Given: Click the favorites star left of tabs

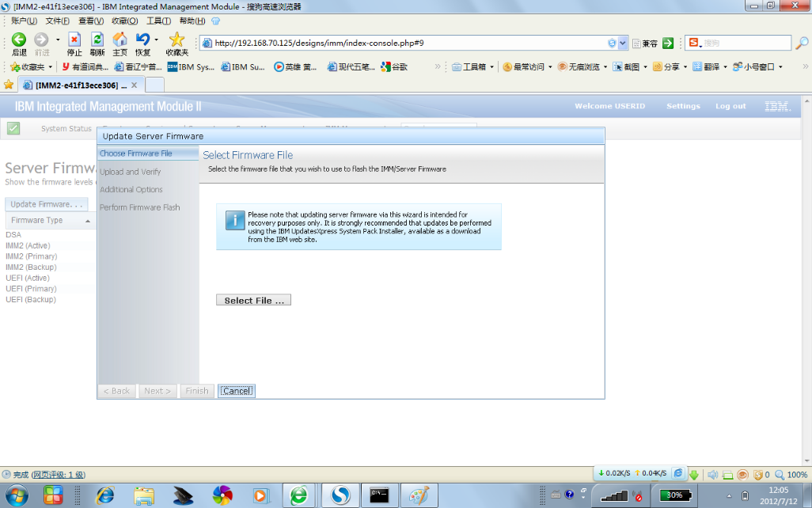Looking at the screenshot, I should (x=9, y=85).
